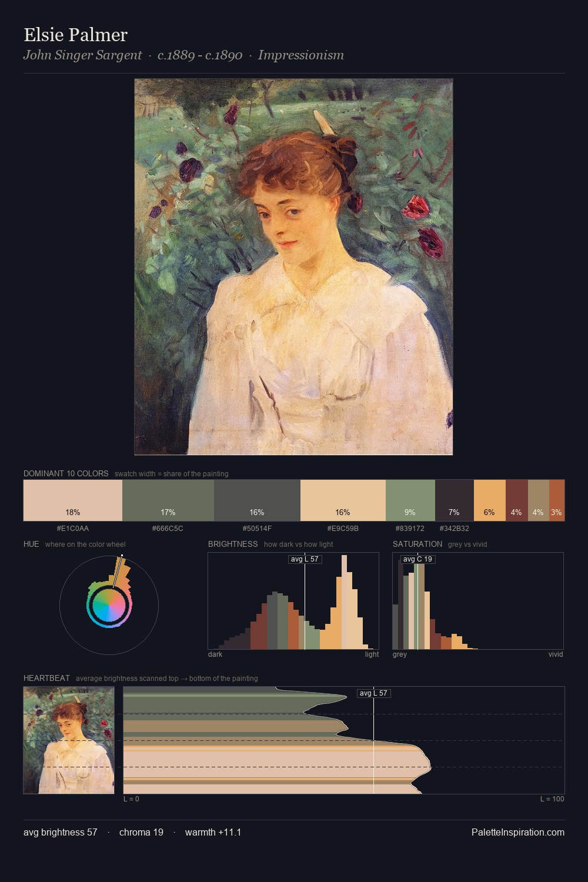Choose the 16% pale tan swatch

point(343,500)
